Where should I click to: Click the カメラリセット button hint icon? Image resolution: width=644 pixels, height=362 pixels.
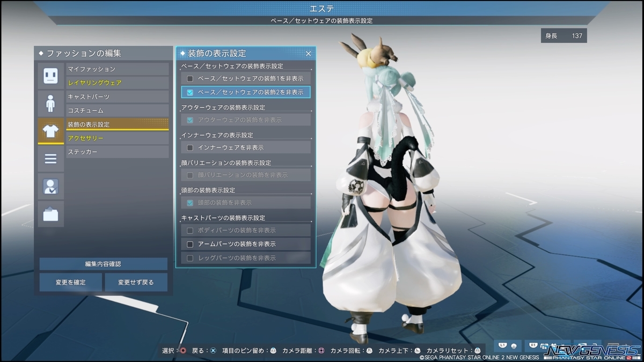[x=477, y=351]
